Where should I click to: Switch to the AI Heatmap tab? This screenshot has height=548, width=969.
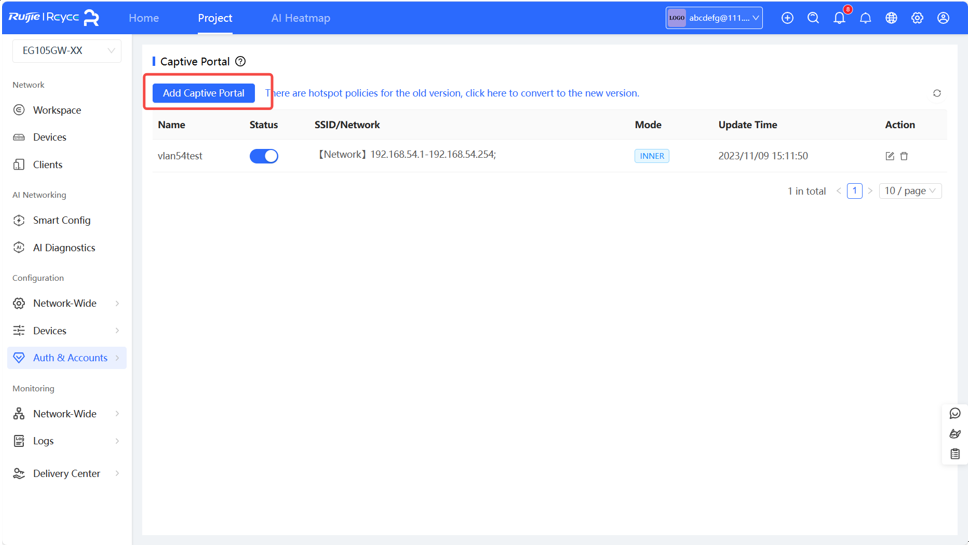coord(300,18)
